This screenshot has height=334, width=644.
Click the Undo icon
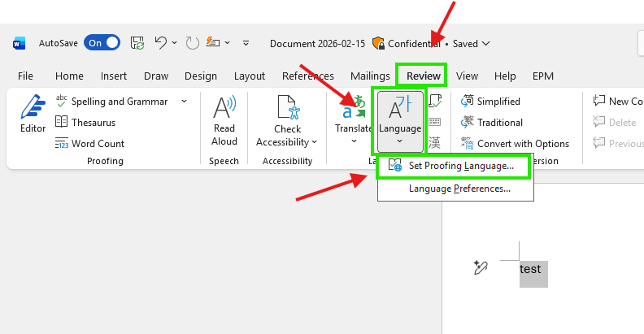[x=160, y=43]
